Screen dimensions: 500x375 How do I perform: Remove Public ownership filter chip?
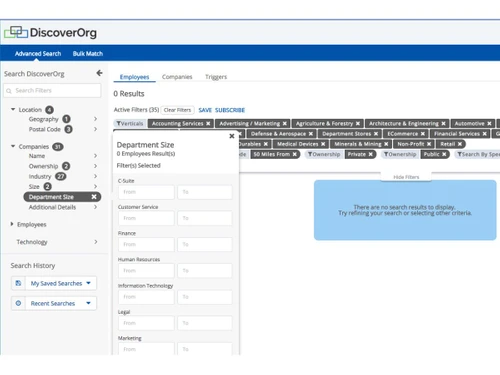click(x=444, y=154)
